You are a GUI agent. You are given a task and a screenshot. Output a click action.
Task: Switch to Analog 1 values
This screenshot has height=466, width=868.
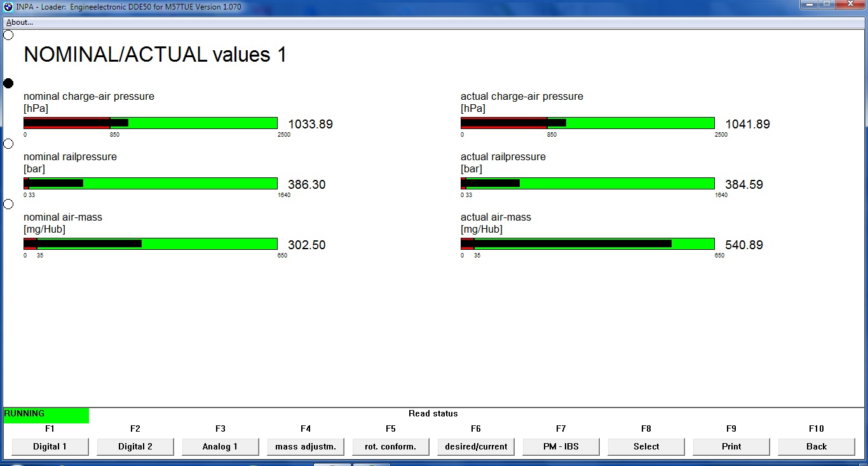pos(220,446)
